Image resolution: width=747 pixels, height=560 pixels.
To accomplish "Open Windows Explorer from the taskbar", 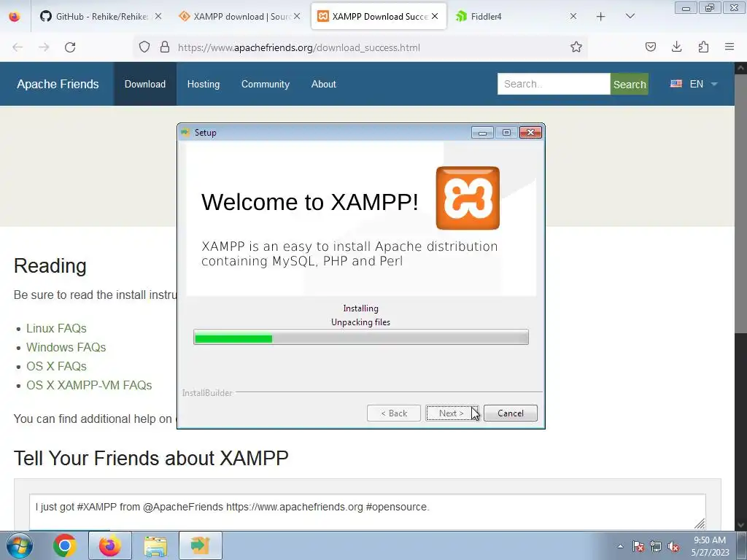I will pos(155,545).
